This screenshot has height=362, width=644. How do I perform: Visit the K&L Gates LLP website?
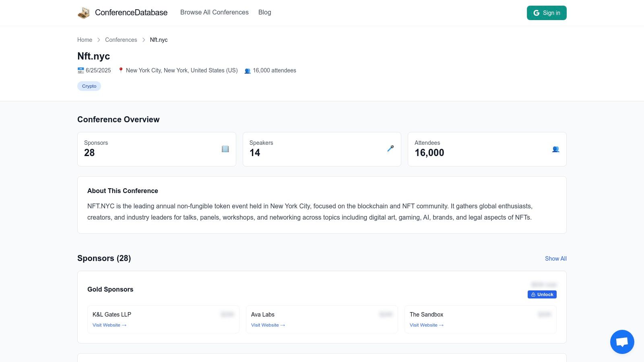(x=109, y=325)
